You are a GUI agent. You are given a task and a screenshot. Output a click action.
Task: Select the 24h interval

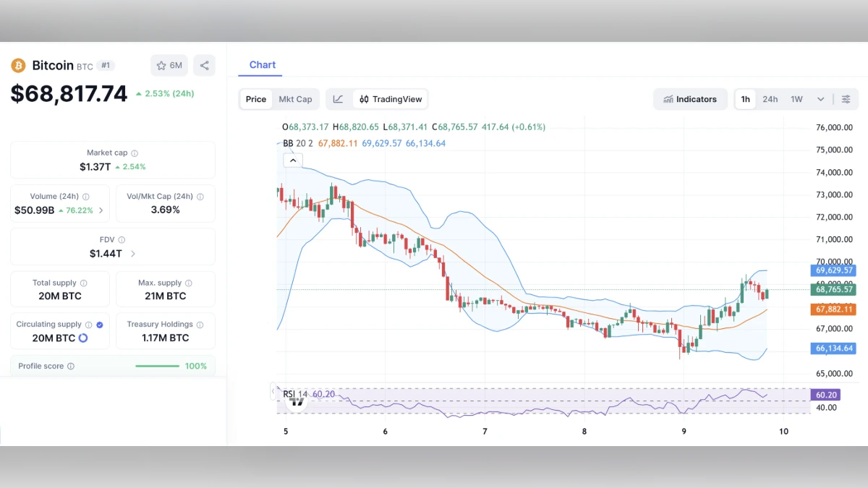[x=770, y=99]
